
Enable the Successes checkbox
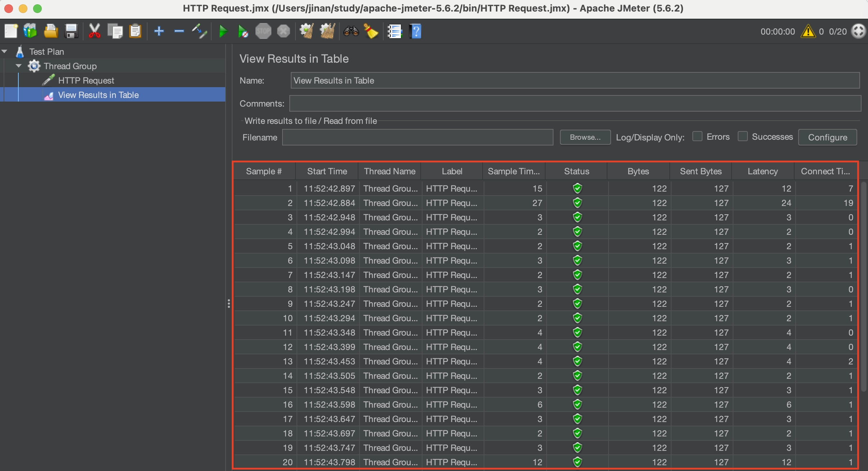click(x=743, y=136)
